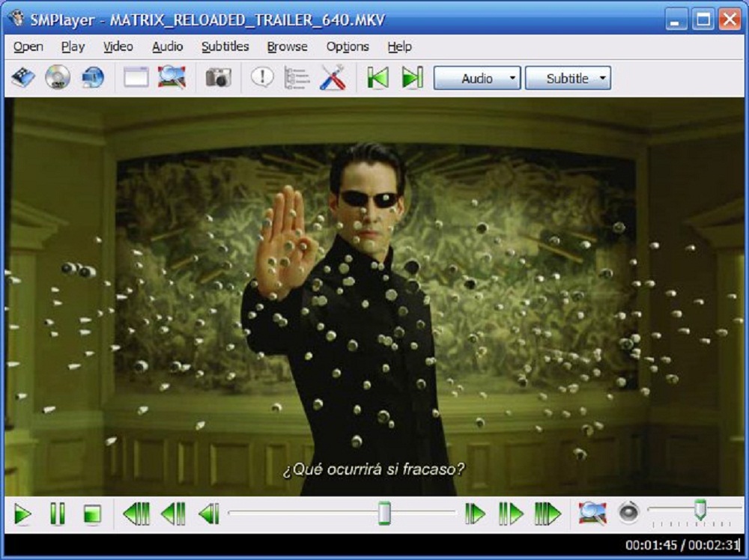Stop the video playback
The width and height of the screenshot is (749, 560).
[92, 514]
